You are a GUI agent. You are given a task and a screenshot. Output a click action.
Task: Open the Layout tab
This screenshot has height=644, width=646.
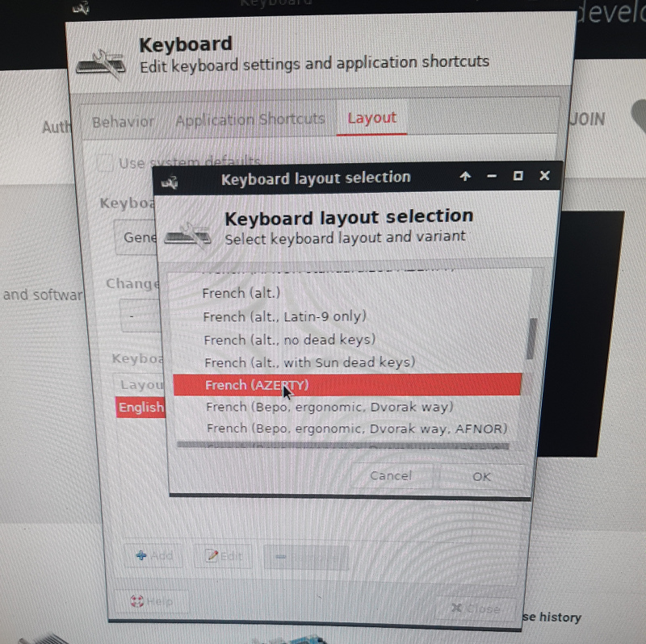click(371, 118)
